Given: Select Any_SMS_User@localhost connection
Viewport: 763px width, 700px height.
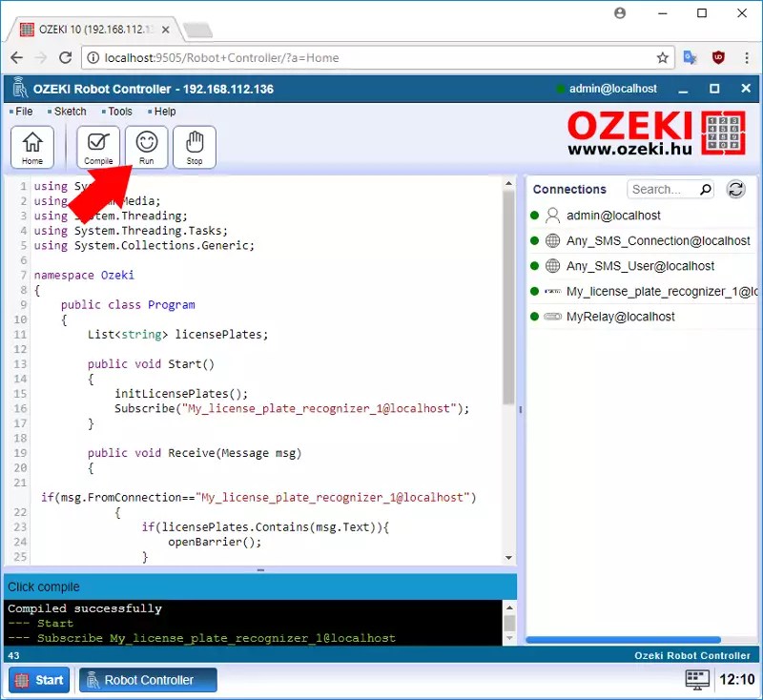Looking at the screenshot, I should pos(643,266).
